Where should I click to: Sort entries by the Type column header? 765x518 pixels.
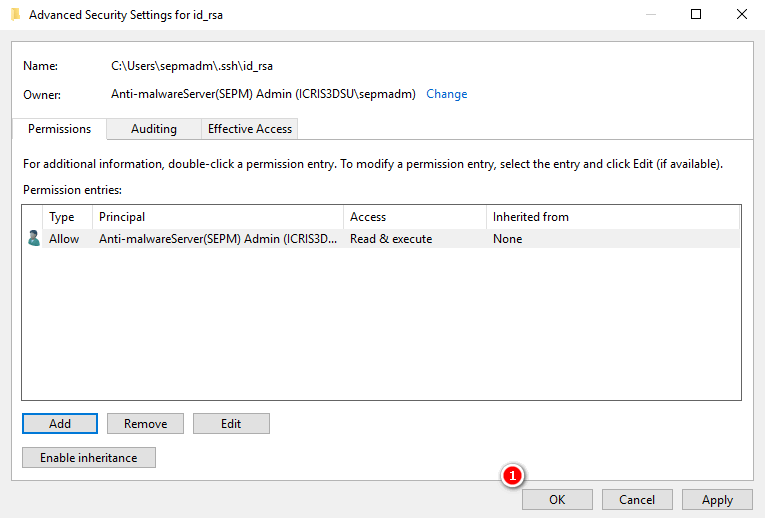pos(62,217)
